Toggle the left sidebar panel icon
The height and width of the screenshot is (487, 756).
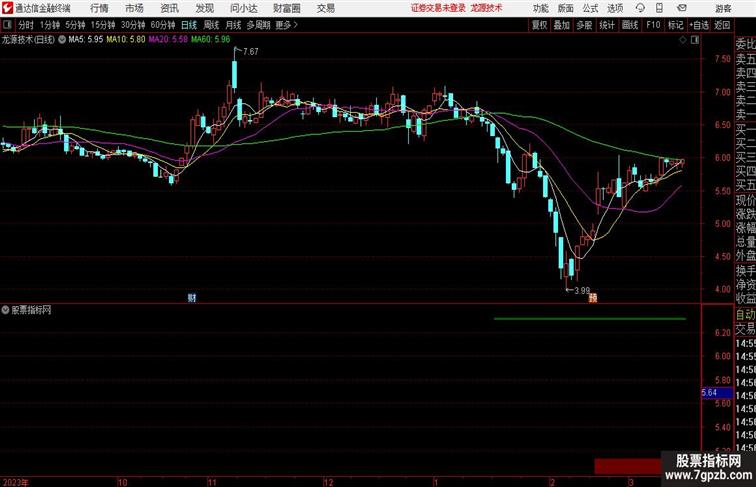[x=8, y=25]
